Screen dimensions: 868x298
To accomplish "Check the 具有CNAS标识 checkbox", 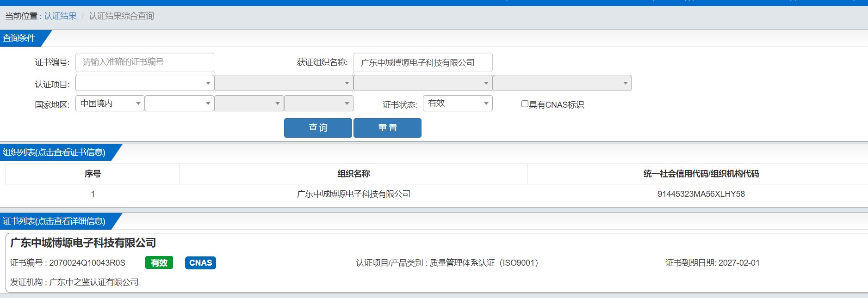I will click(525, 104).
